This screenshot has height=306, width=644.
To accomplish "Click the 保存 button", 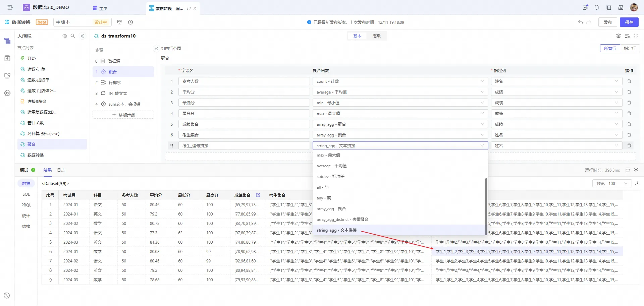I will (x=629, y=22).
